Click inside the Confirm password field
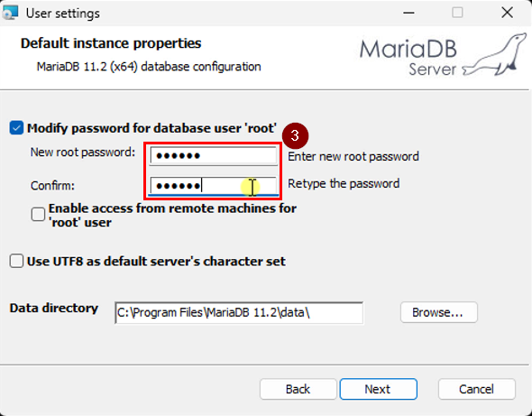The height and width of the screenshot is (416, 532). (x=214, y=186)
